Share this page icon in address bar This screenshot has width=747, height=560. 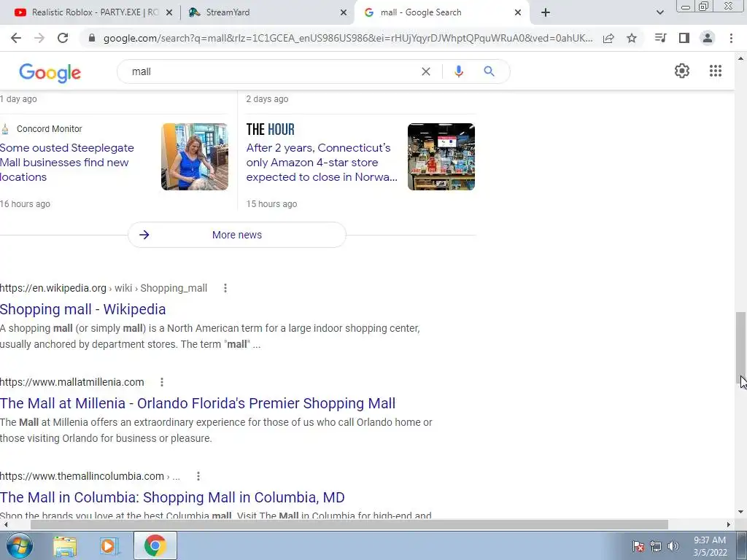(608, 38)
